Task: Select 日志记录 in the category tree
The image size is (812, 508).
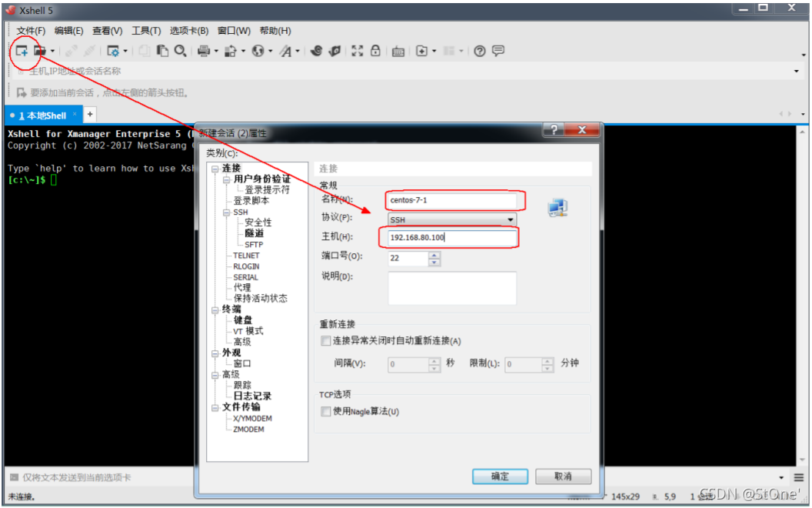Action: [252, 396]
